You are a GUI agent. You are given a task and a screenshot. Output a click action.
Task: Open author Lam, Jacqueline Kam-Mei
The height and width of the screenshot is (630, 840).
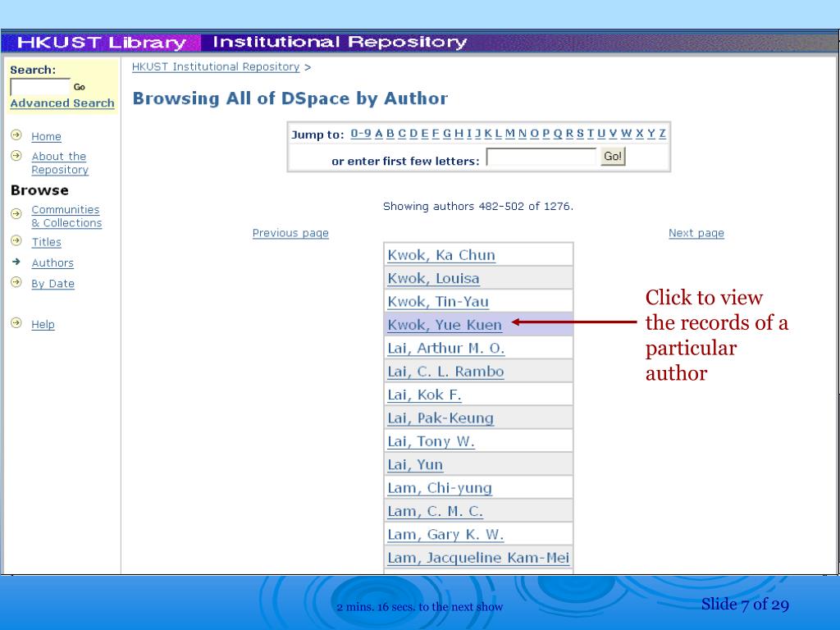point(478,558)
